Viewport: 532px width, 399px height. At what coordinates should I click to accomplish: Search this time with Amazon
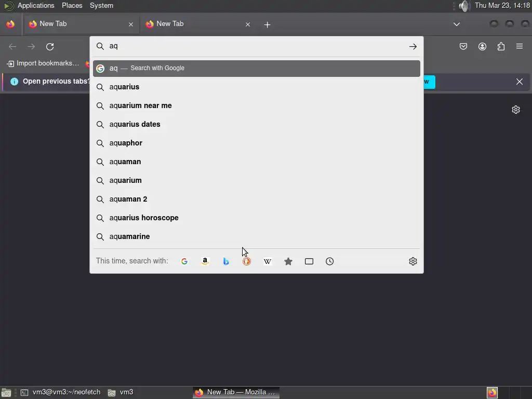205,261
